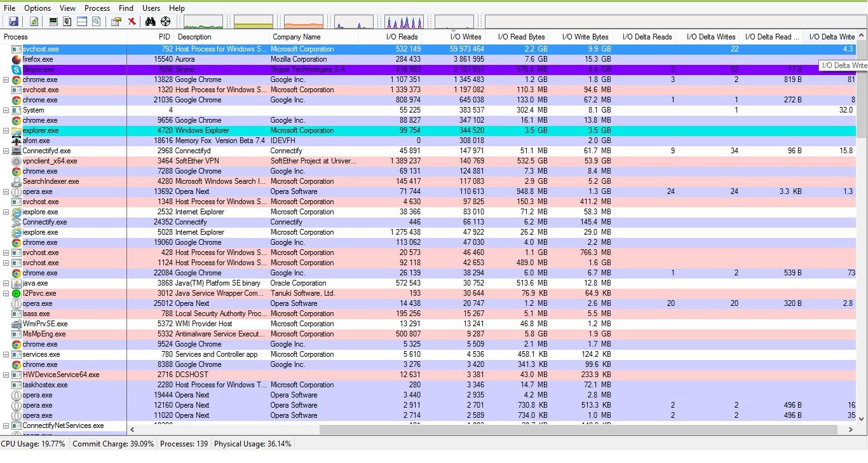The height and width of the screenshot is (463, 868).
Task: Select the MsMpEng.exe process row
Action: pyautogui.click(x=428, y=334)
